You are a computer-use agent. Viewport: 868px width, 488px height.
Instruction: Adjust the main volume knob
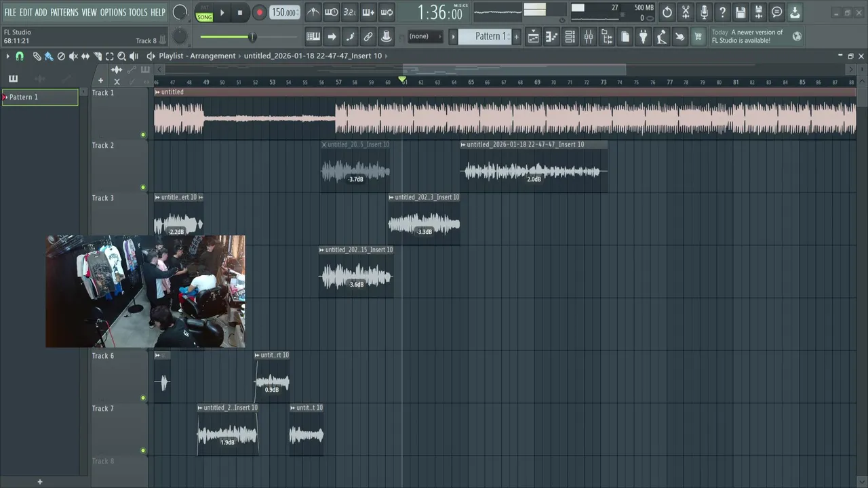[x=180, y=12]
